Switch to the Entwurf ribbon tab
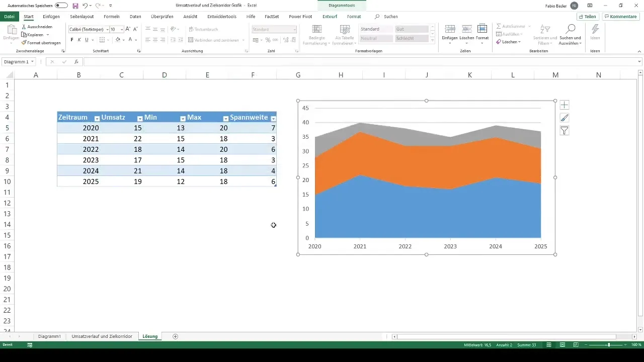The height and width of the screenshot is (362, 644). [x=330, y=17]
